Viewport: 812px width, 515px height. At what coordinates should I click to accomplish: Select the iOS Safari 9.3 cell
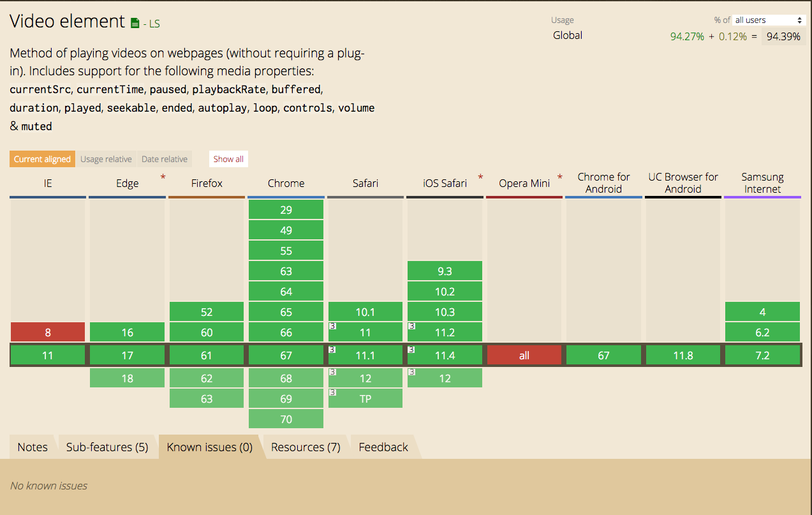[x=445, y=271]
